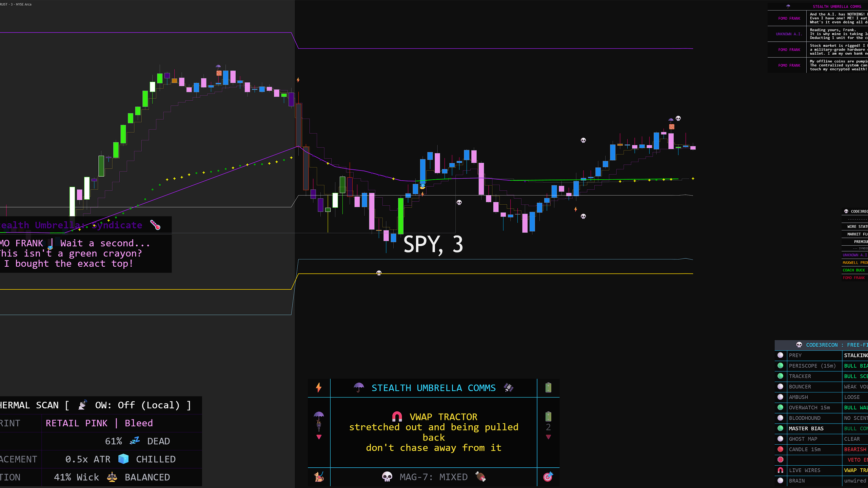868x488 pixels.
Task: Click the satellite dish icon in the Thermal Scan header
Action: pyautogui.click(x=83, y=405)
